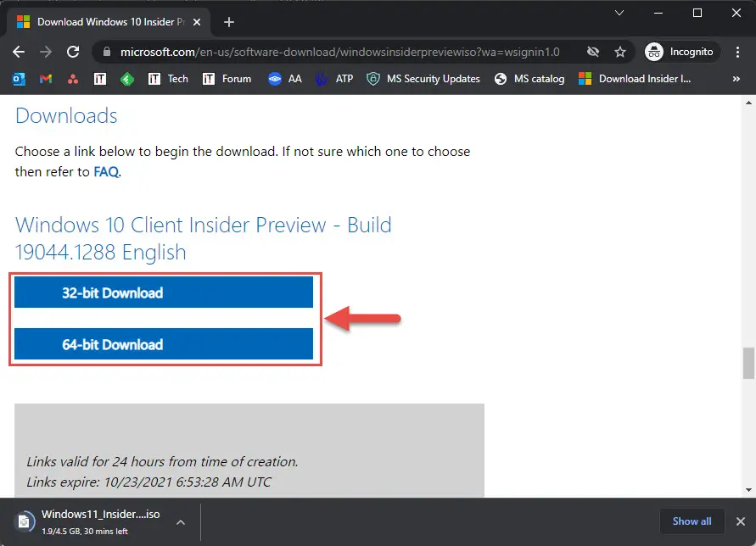
Task: Maximize the browser window
Action: click(x=697, y=13)
